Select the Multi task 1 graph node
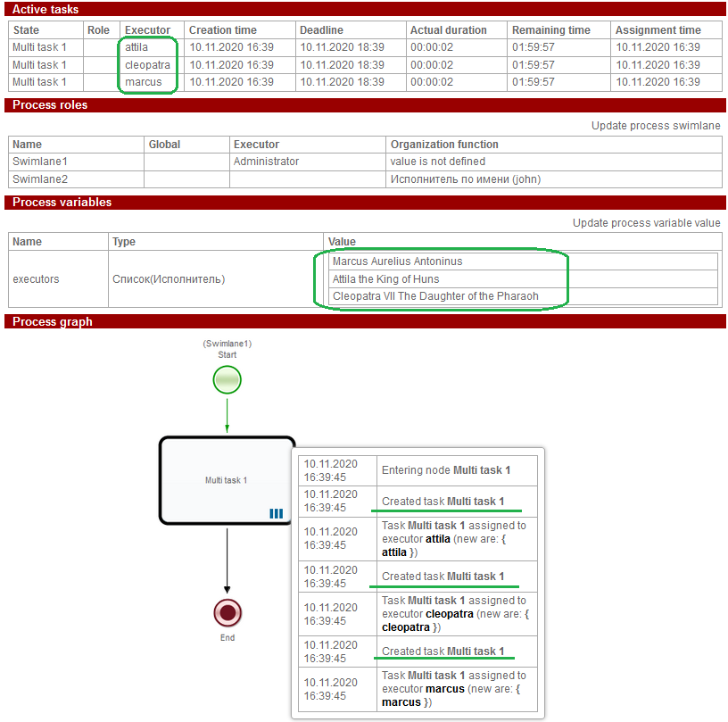Image resolution: width=728 pixels, height=722 pixels. coord(226,480)
